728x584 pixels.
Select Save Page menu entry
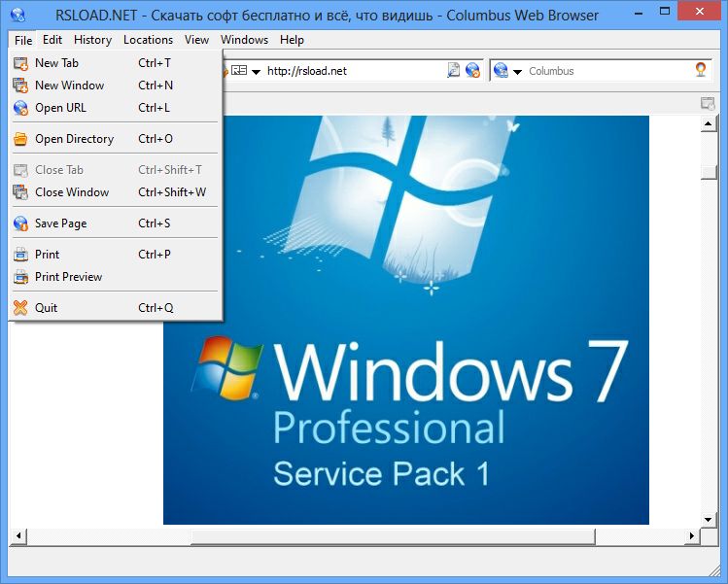pos(115,223)
